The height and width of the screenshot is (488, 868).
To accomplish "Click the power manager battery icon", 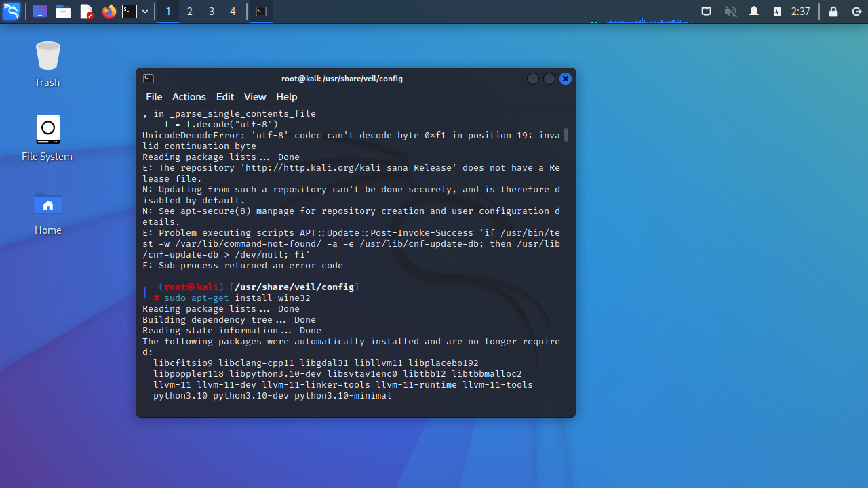I will [x=777, y=12].
